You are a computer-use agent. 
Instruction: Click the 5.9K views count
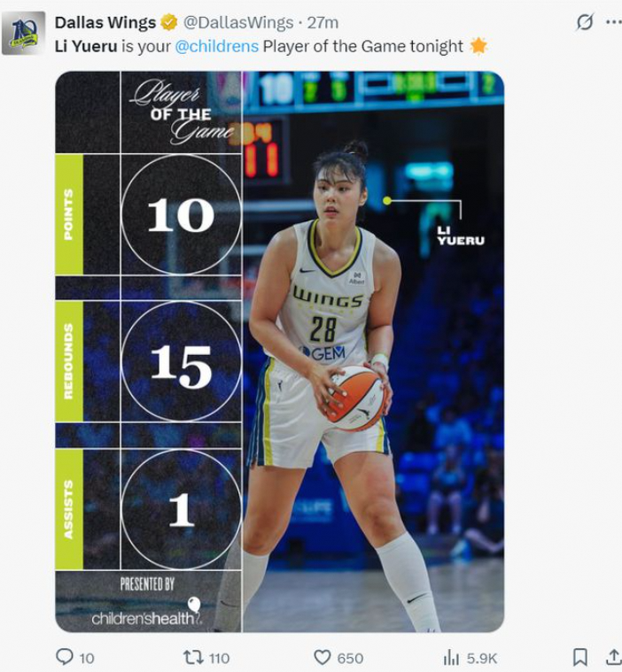pyautogui.click(x=482, y=658)
